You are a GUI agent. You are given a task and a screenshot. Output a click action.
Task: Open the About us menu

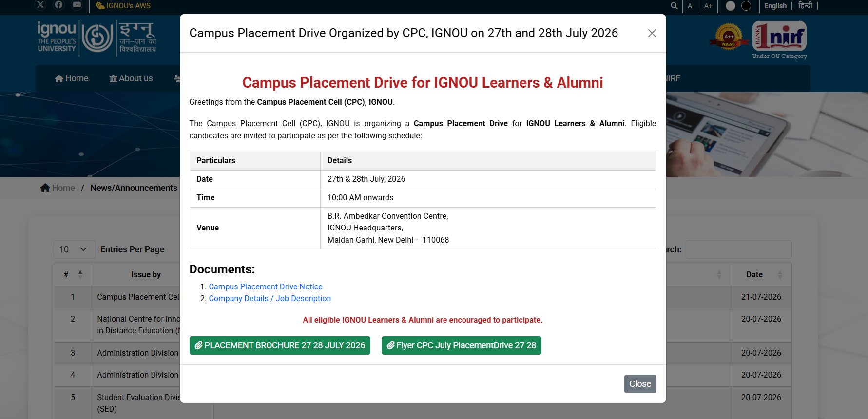(131, 78)
